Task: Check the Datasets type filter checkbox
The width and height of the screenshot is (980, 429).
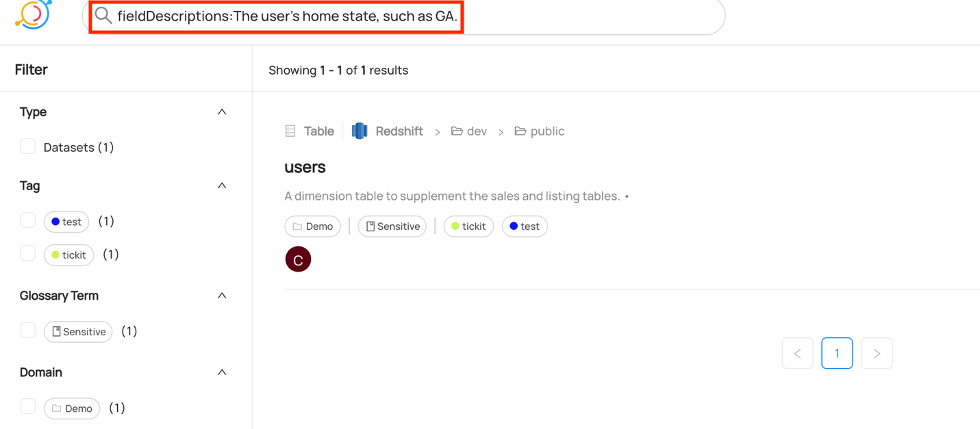Action: tap(28, 146)
